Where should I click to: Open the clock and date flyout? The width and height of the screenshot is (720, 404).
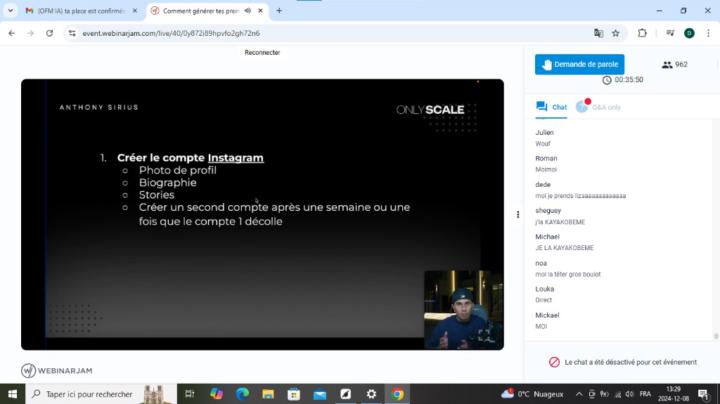point(673,394)
